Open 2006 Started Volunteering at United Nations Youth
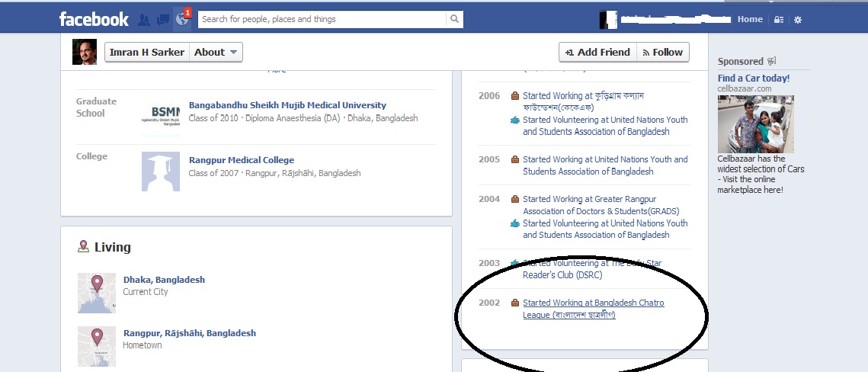This screenshot has height=372, width=868. coord(605,126)
